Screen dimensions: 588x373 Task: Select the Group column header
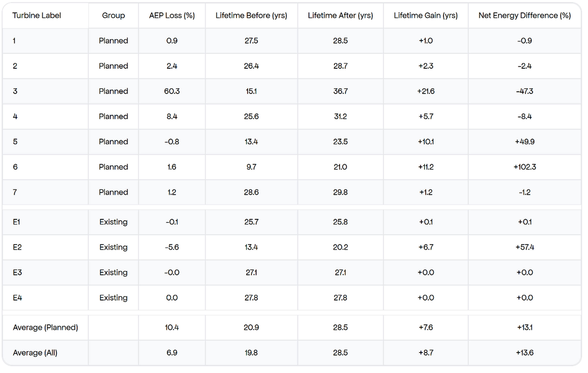pyautogui.click(x=113, y=15)
